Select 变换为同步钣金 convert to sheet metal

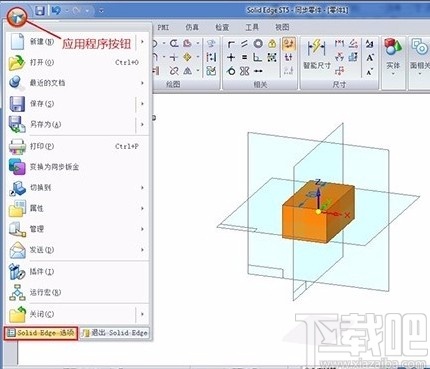pos(77,167)
